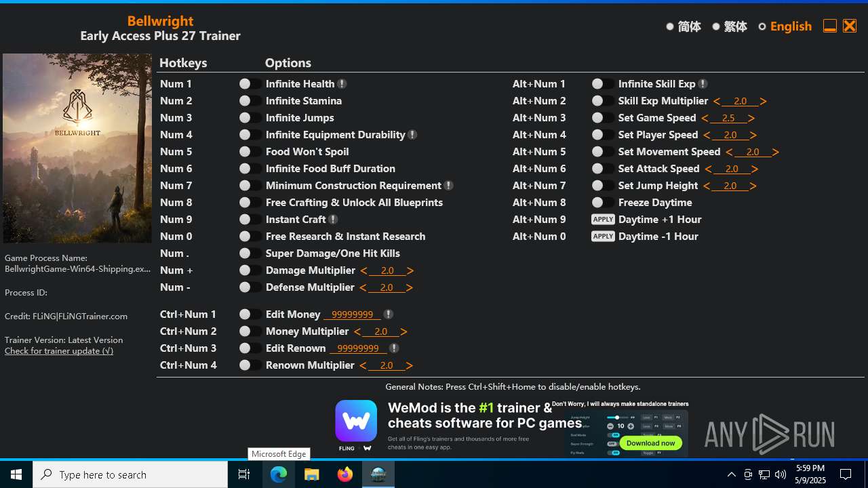Toggle Infinite Stamina

point(250,101)
